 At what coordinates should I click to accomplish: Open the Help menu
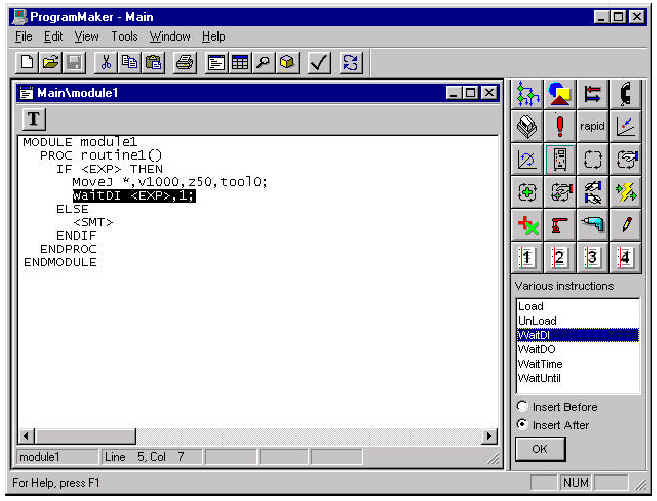pos(214,37)
